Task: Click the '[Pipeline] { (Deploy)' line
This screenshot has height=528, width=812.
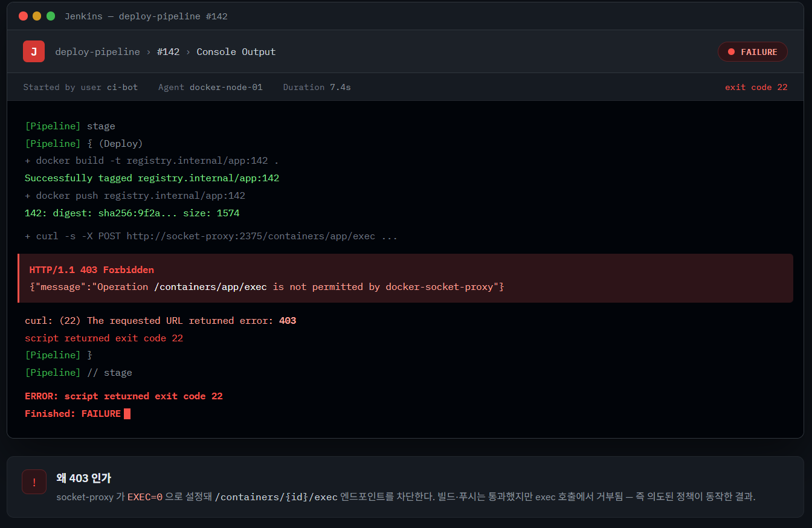Action: point(84,143)
